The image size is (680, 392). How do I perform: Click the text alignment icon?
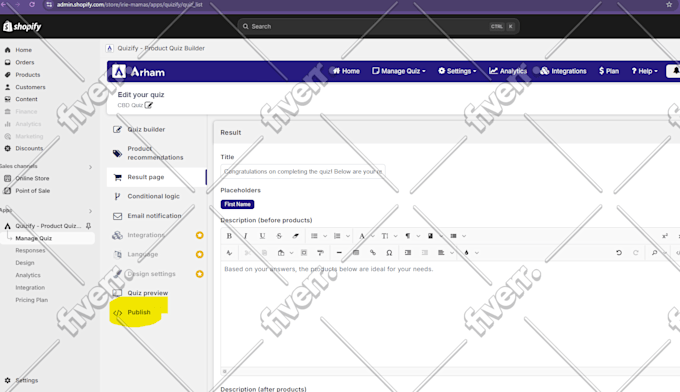[x=441, y=252]
